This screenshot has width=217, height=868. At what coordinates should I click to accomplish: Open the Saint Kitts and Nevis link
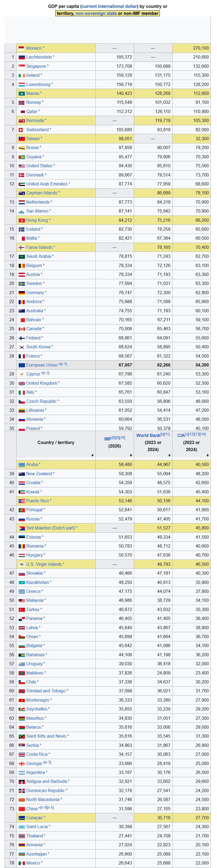point(46,736)
